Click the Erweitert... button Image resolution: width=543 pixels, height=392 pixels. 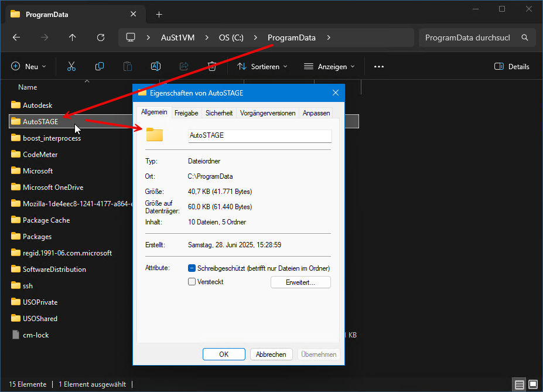pyautogui.click(x=300, y=282)
